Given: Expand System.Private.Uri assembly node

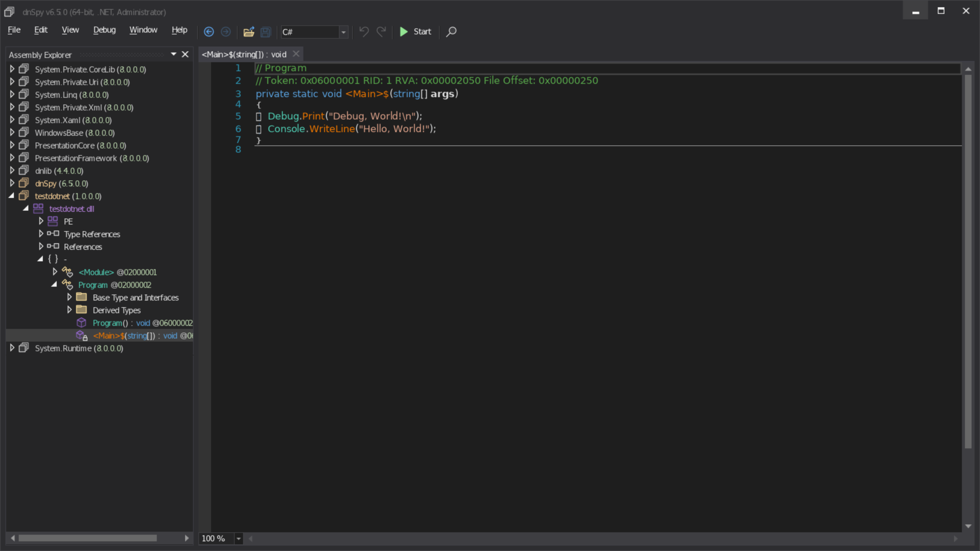Looking at the screenshot, I should 12,81.
